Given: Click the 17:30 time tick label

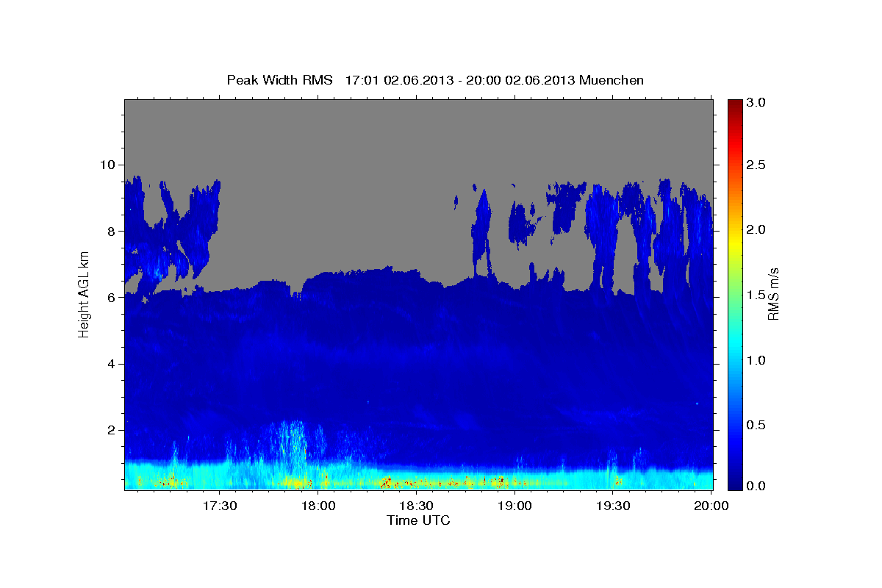Looking at the screenshot, I should [220, 506].
